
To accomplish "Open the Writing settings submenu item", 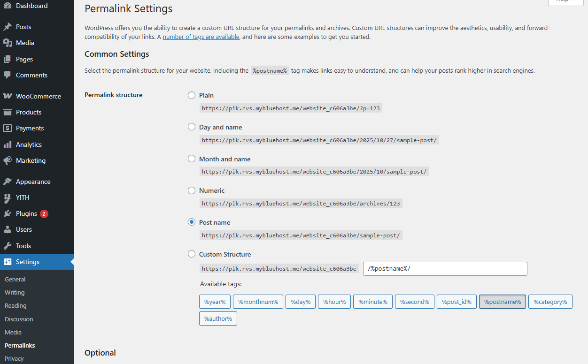I will pyautogui.click(x=15, y=292).
